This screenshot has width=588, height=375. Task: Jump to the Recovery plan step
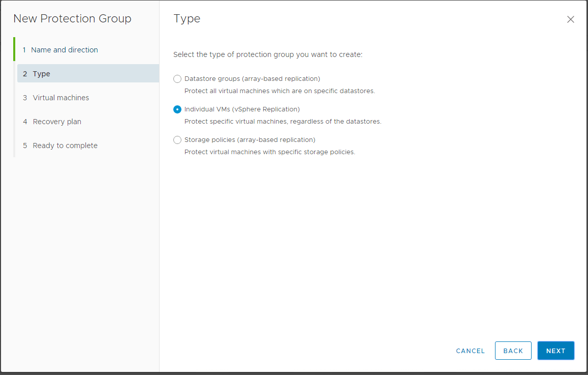pyautogui.click(x=57, y=122)
